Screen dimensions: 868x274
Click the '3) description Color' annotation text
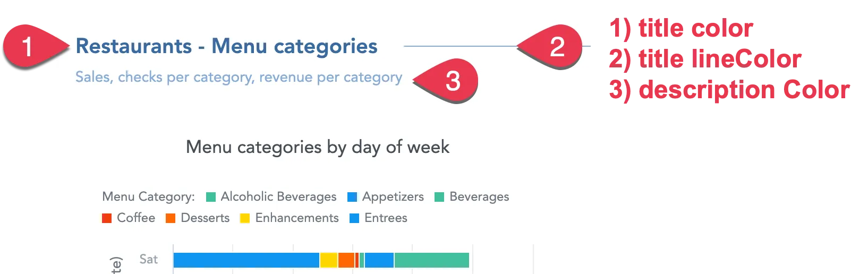tap(730, 90)
